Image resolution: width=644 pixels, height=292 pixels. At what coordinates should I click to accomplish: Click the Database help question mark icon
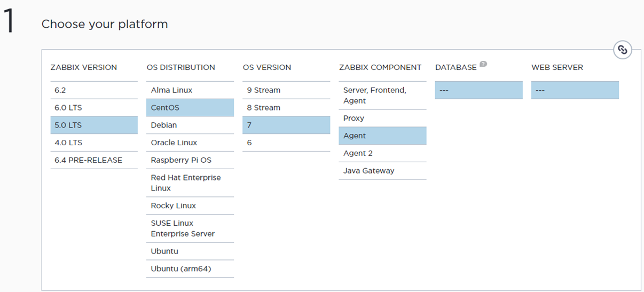click(x=483, y=64)
